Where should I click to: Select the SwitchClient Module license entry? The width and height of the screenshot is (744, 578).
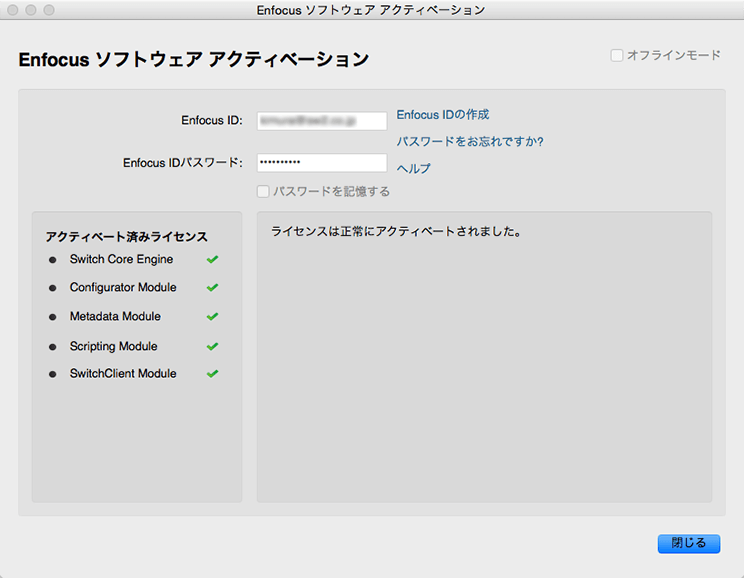click(x=123, y=374)
